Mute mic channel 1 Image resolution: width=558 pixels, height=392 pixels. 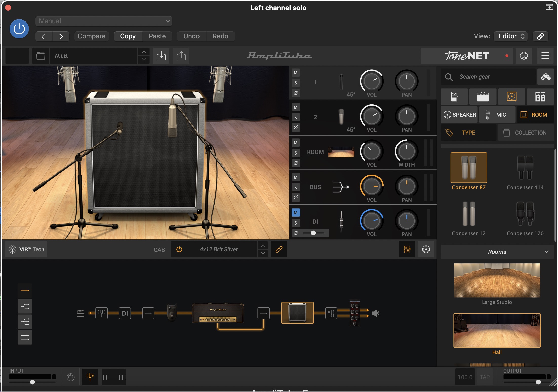[x=296, y=73]
